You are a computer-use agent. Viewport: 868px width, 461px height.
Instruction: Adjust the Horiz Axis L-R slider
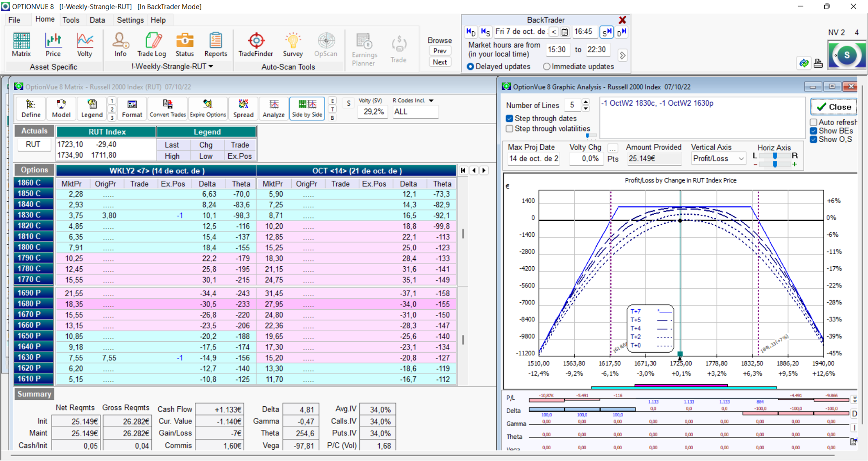[x=775, y=156]
